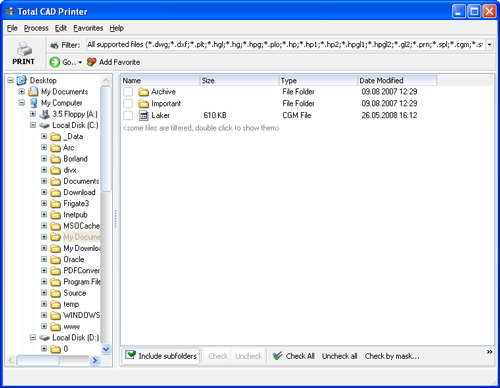Click the PRINT printer icon
Viewport: 500px width, 388px height.
point(24,49)
